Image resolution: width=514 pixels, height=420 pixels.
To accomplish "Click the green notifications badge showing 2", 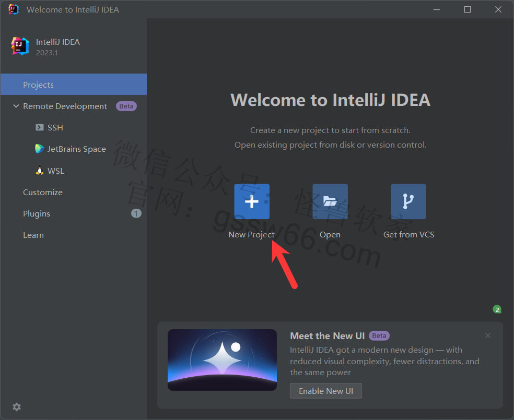I will point(497,309).
